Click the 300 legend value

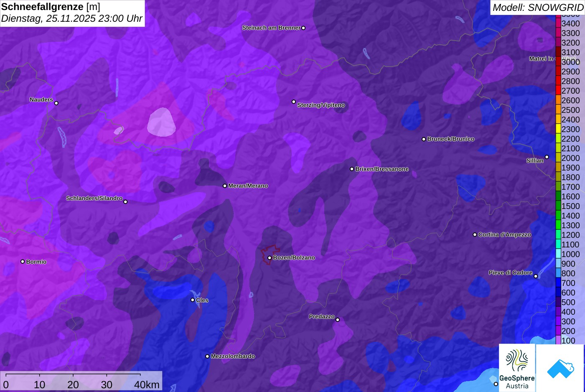(568, 322)
